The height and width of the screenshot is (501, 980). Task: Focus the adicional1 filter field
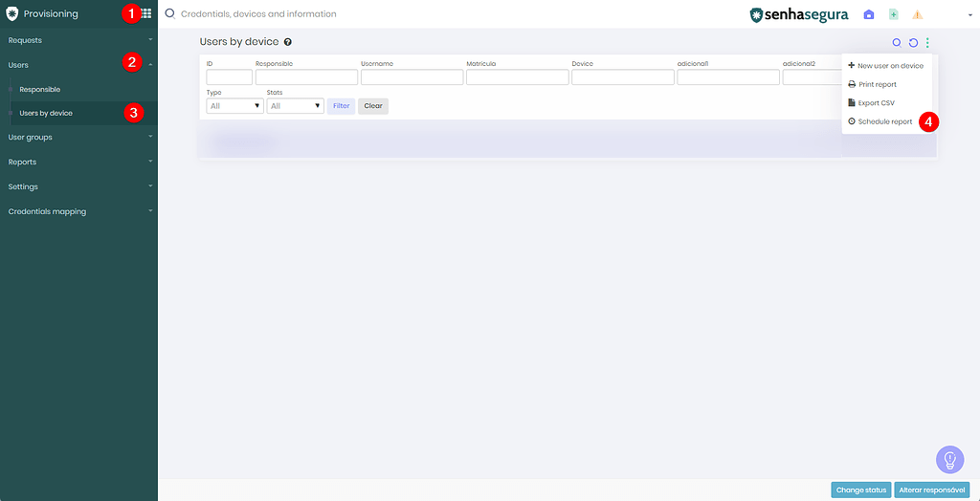(728, 76)
